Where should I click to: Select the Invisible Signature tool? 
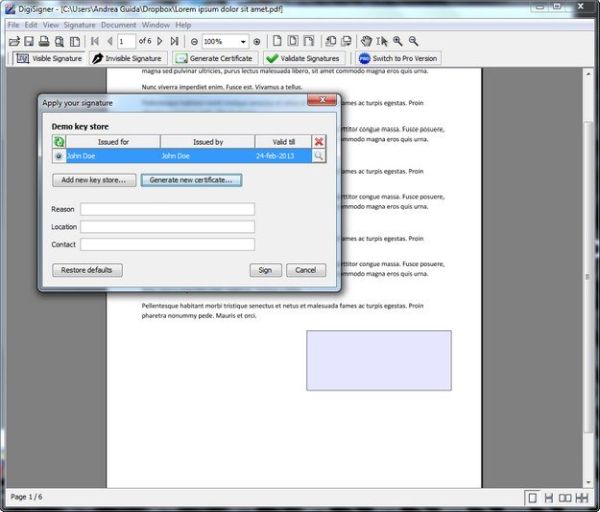[x=127, y=59]
